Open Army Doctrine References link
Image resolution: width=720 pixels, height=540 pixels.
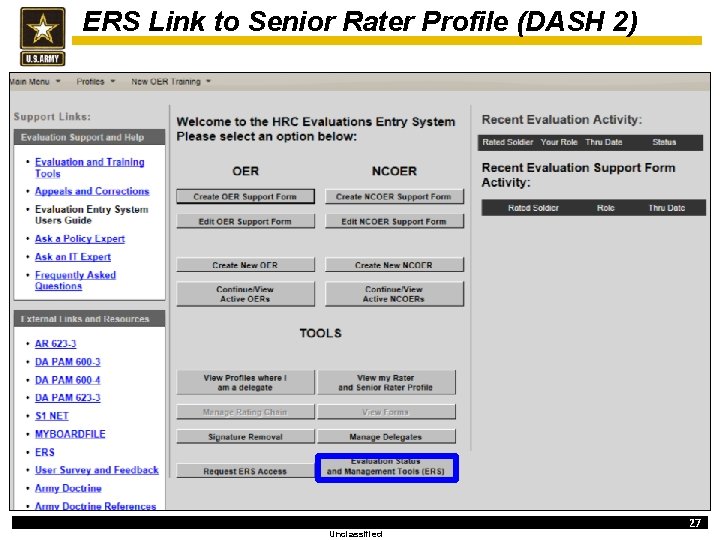96,506
